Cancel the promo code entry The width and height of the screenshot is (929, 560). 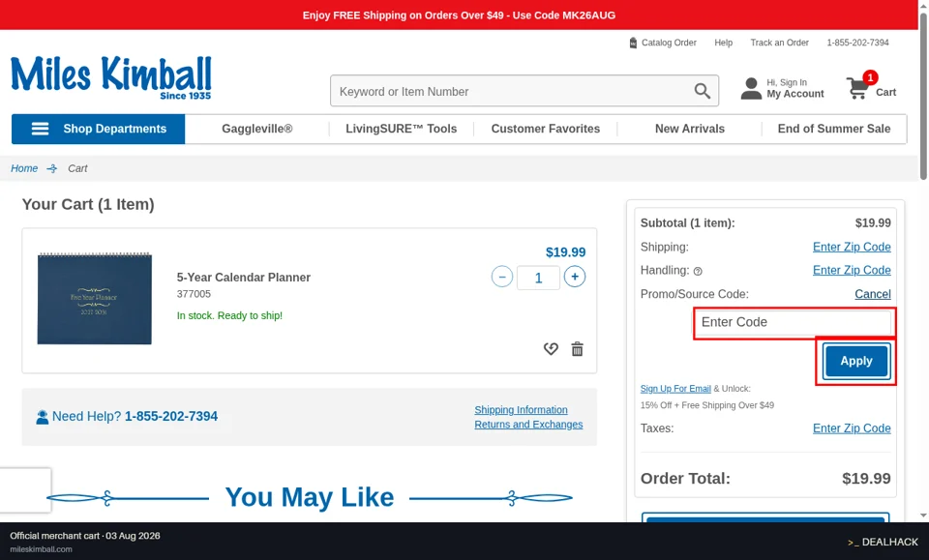873,294
